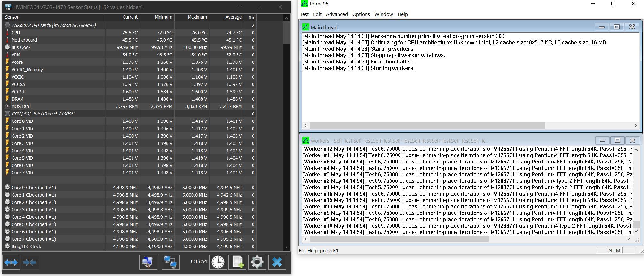Click CPU temperature thermometer icon
Viewport: 644px width, 276px height.
tap(7, 32)
